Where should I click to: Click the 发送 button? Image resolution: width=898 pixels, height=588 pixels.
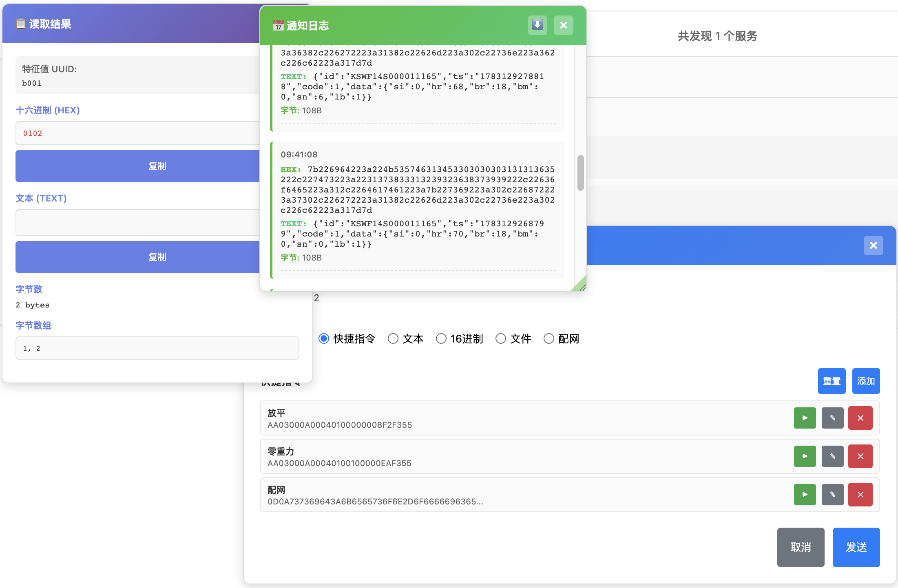coord(856,547)
